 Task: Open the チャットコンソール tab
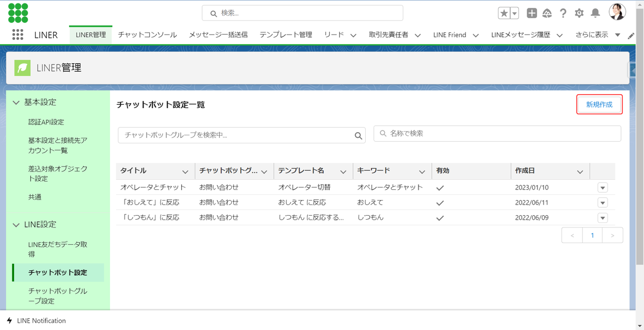click(x=148, y=35)
